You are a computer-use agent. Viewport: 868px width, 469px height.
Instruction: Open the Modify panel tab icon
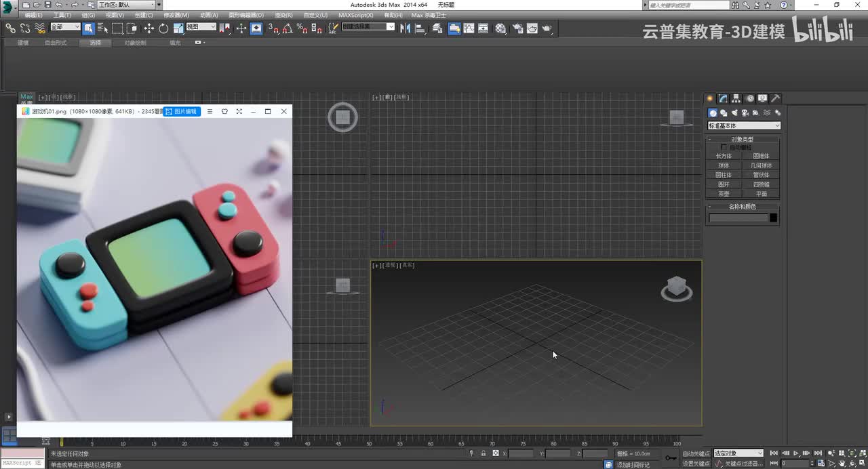(x=724, y=98)
